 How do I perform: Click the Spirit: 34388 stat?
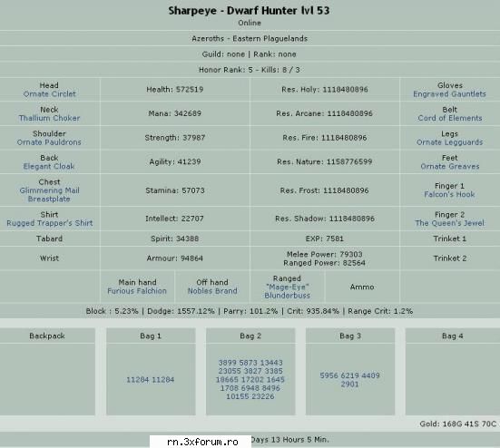[x=175, y=239]
